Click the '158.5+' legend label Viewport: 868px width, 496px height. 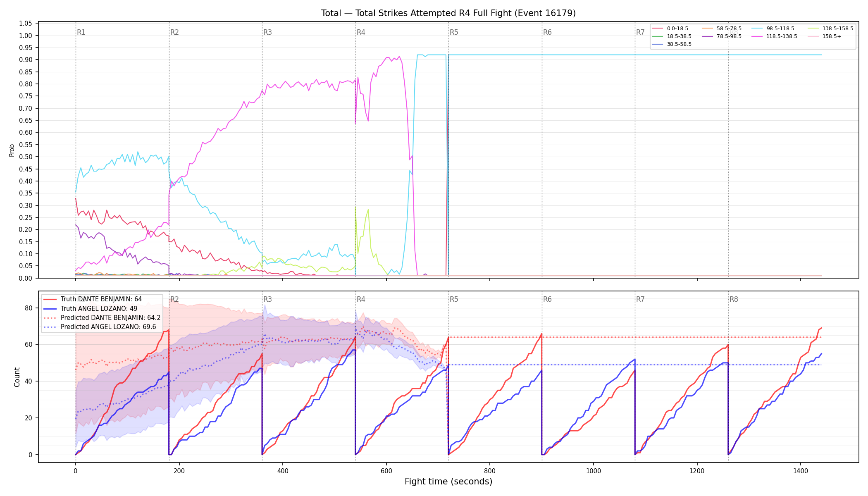click(832, 36)
